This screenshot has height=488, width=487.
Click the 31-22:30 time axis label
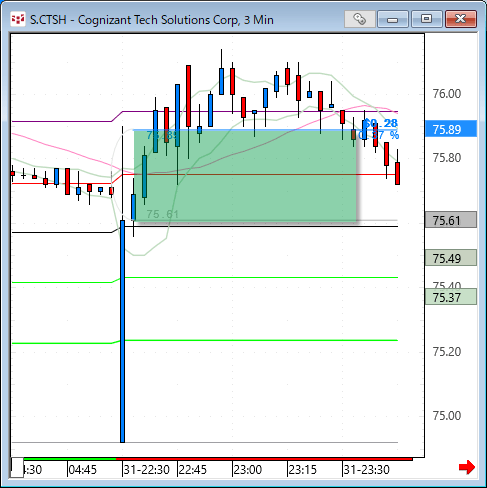tap(147, 470)
